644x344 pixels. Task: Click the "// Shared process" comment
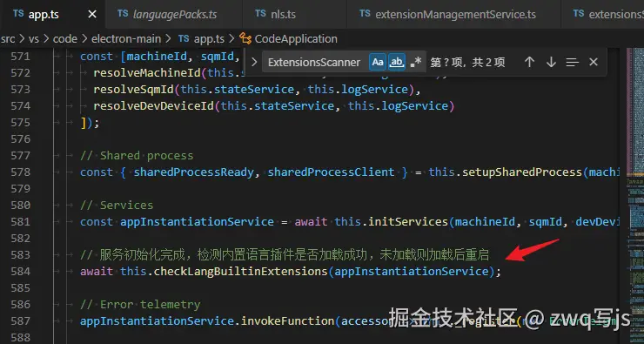137,155
